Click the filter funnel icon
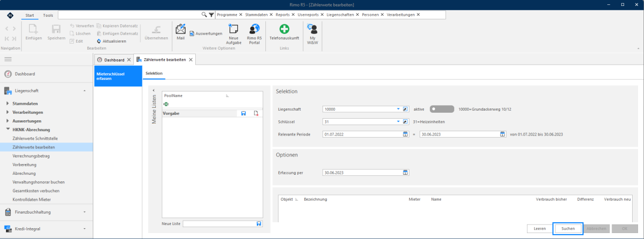The width and height of the screenshot is (644, 239). pos(211,15)
